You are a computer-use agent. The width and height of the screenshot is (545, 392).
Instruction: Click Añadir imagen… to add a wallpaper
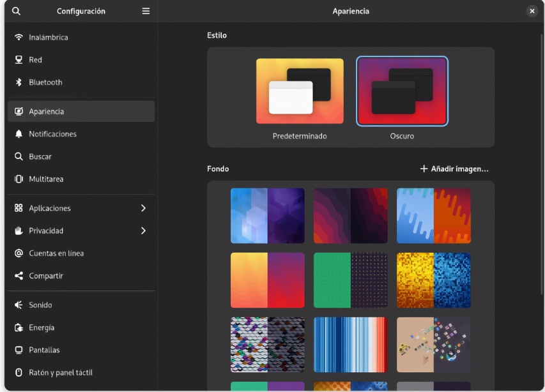pos(454,169)
